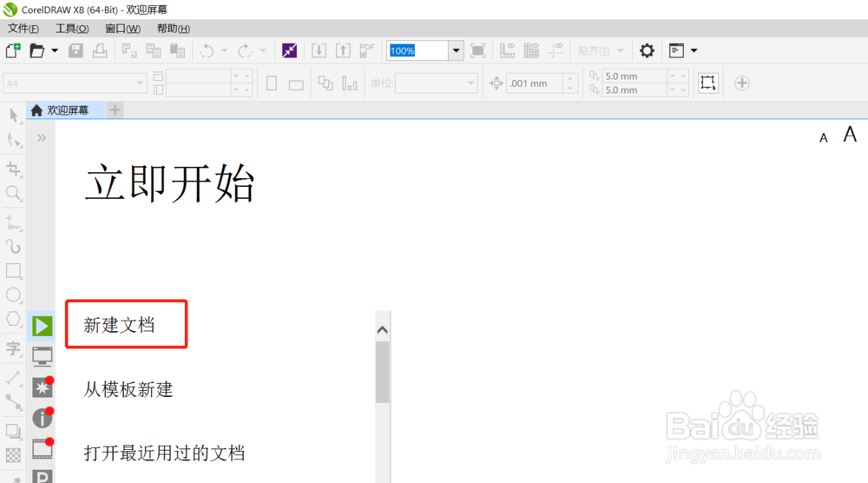Click the Print icon in toolbar

click(100, 51)
